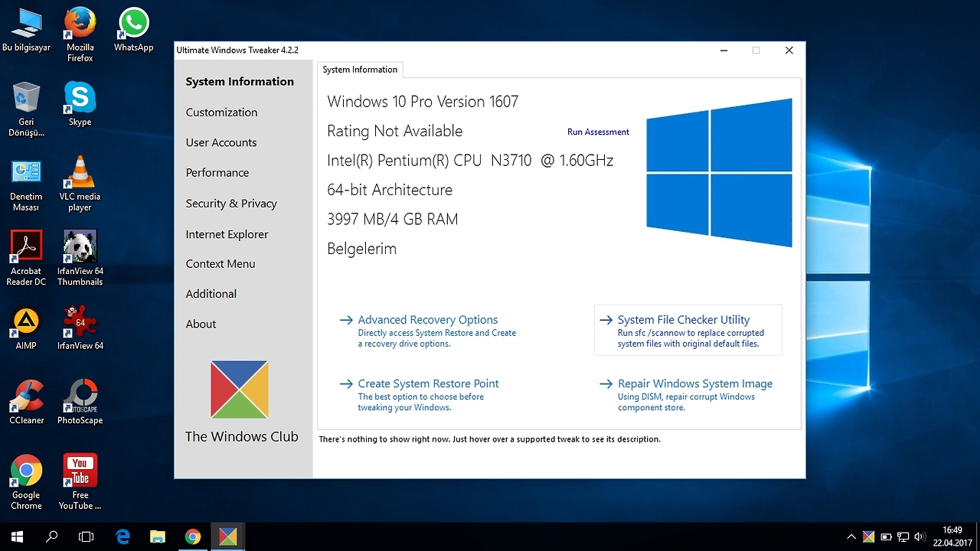This screenshot has height=551, width=980.
Task: Open Context Menu section
Action: 220,264
